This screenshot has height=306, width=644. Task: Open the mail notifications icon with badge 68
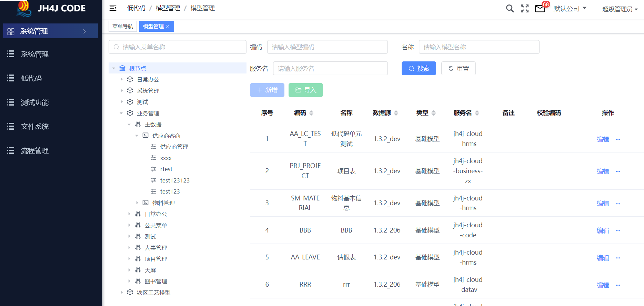pyautogui.click(x=540, y=8)
